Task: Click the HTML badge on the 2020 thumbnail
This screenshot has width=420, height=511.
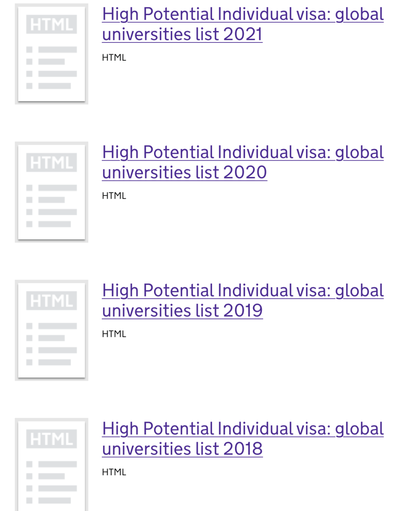Action: click(51, 163)
